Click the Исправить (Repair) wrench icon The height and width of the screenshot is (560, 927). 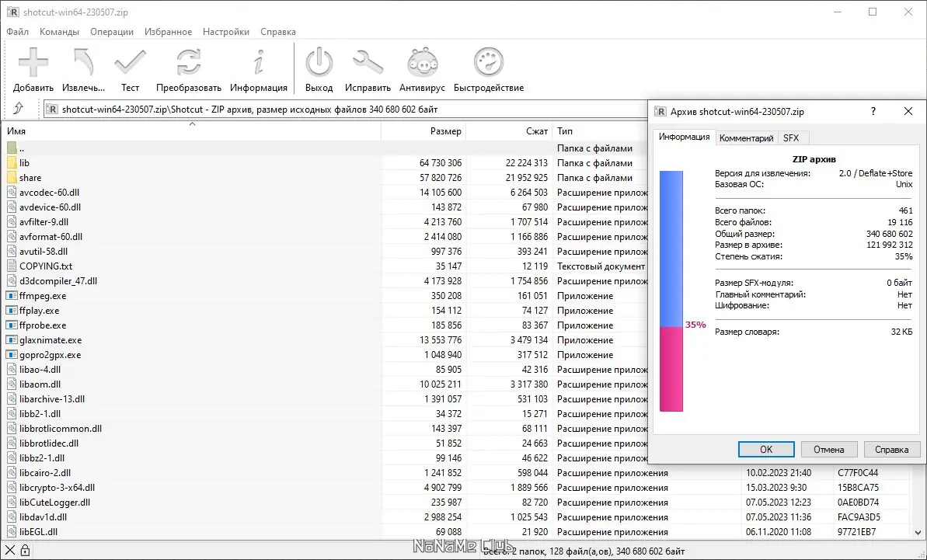point(368,62)
